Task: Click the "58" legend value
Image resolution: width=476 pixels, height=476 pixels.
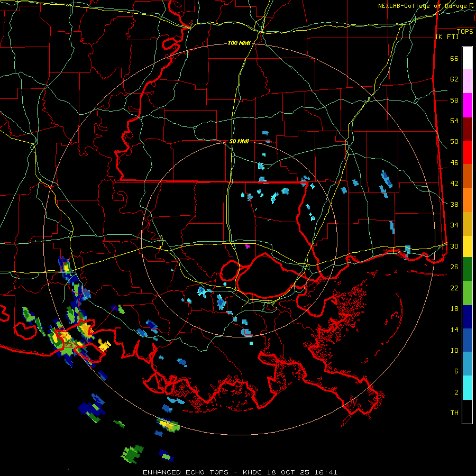Action: point(454,100)
